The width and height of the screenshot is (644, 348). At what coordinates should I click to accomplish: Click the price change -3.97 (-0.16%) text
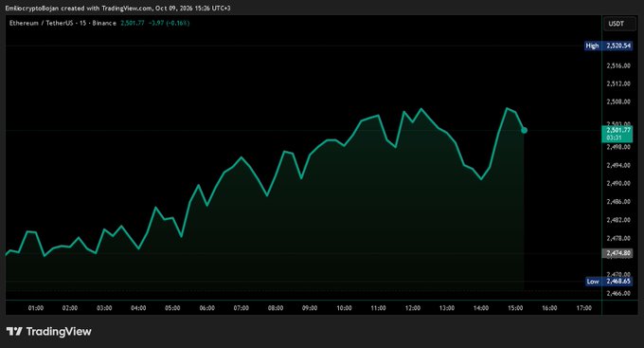(x=169, y=23)
